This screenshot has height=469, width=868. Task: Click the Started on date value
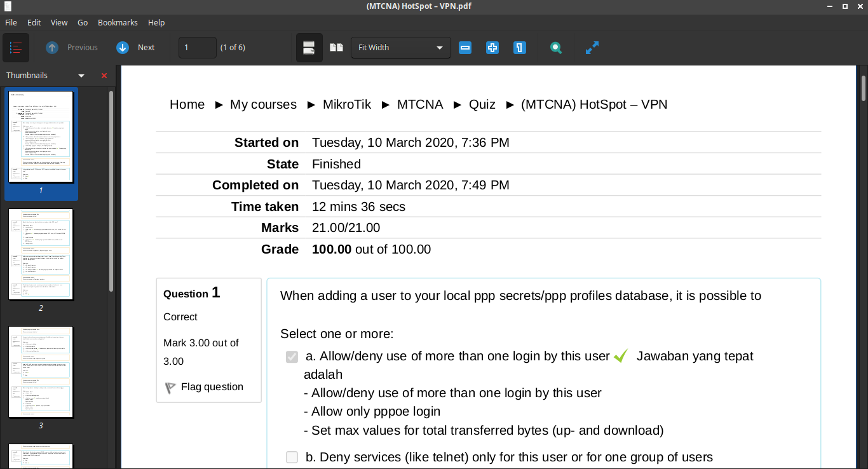point(410,142)
